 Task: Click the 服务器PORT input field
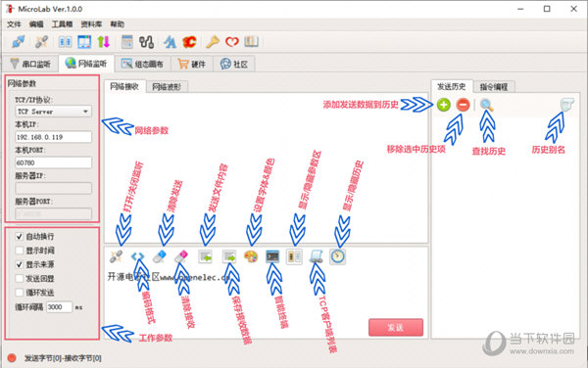click(x=53, y=213)
